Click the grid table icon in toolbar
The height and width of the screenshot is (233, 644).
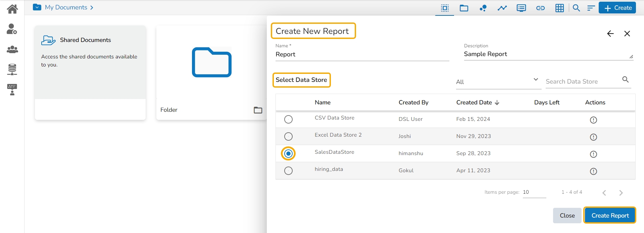559,8
